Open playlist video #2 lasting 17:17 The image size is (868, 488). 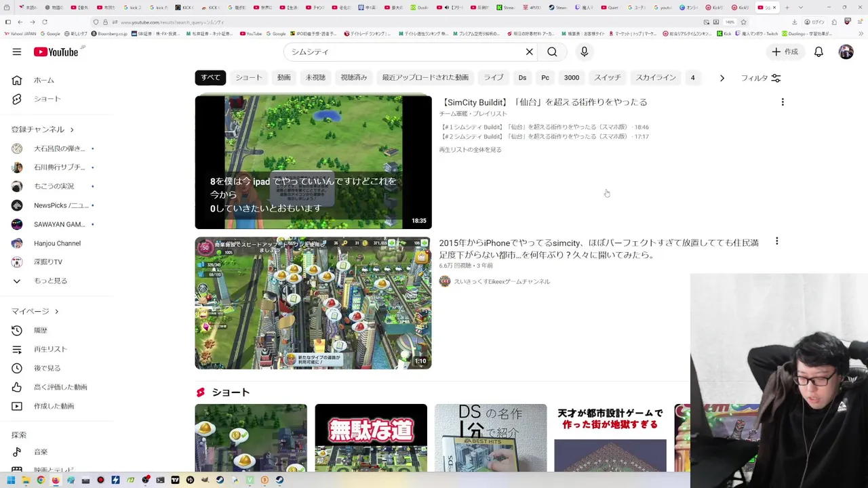click(544, 136)
